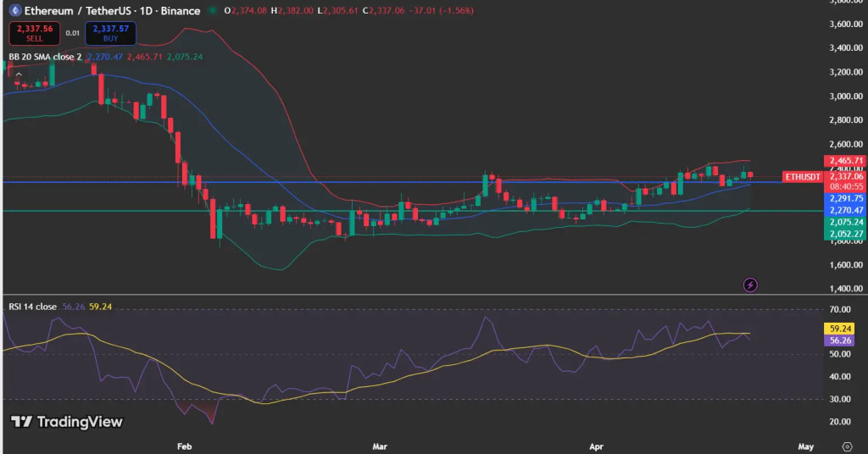Click the 3,600.00 price axis label
This screenshot has width=868, height=454.
click(846, 24)
